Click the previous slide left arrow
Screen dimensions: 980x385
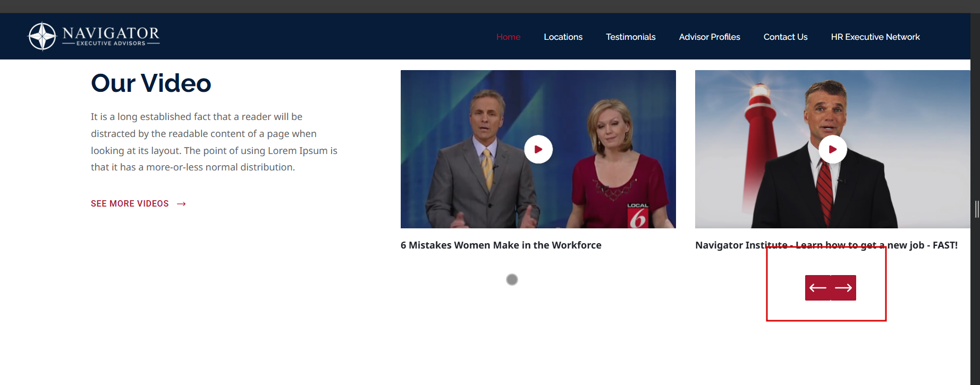pos(818,288)
